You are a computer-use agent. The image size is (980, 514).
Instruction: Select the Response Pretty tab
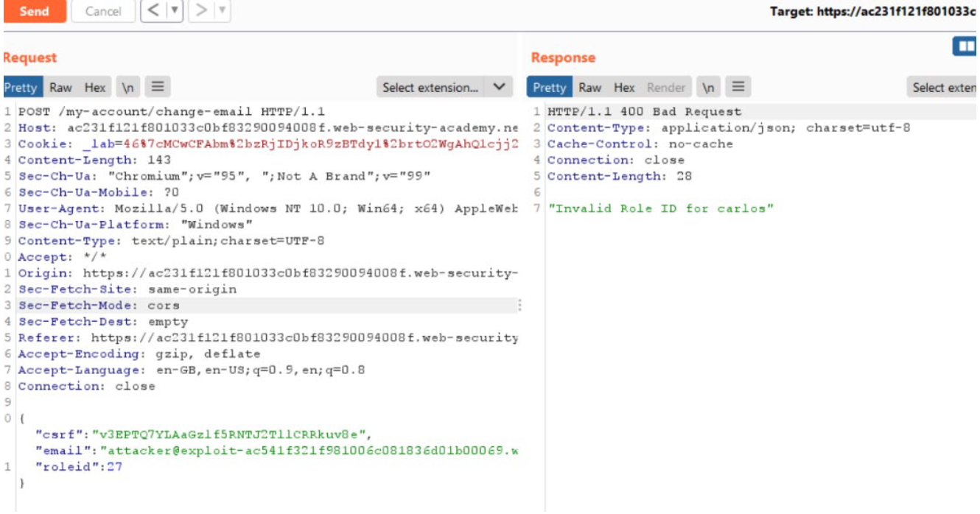click(x=549, y=88)
